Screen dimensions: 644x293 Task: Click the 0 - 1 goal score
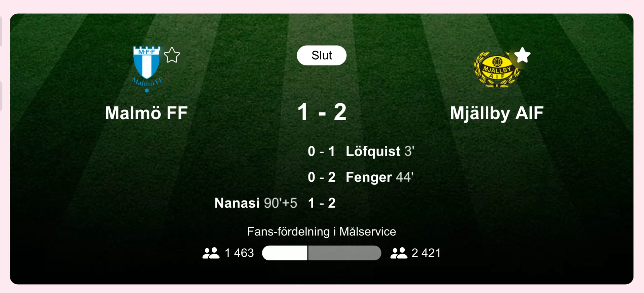coord(321,151)
